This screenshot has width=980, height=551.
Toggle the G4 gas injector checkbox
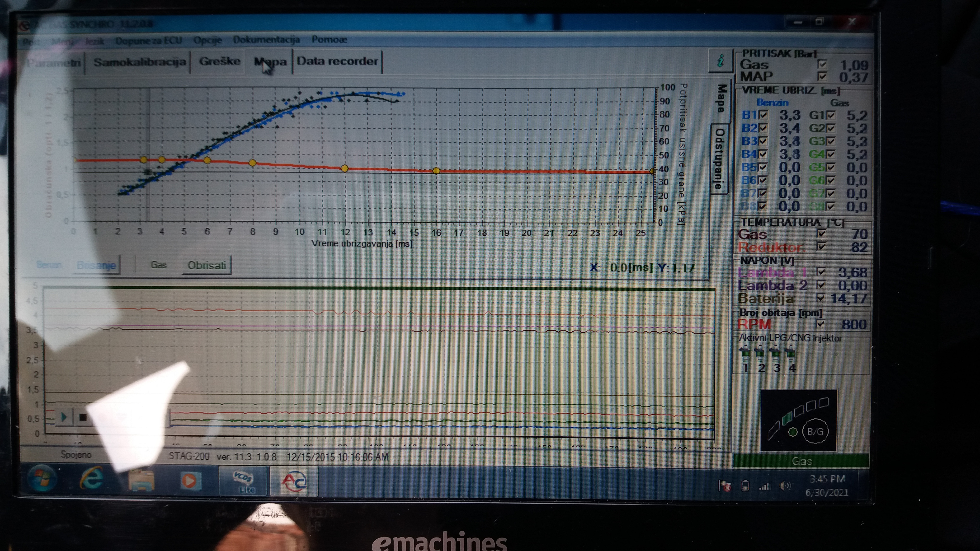coord(831,154)
